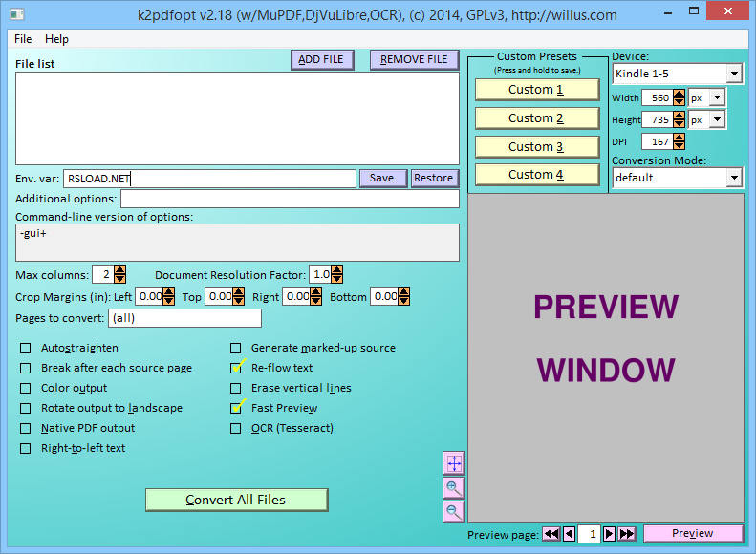Image resolution: width=756 pixels, height=554 pixels.
Task: Click the Preview button
Action: coord(693,533)
